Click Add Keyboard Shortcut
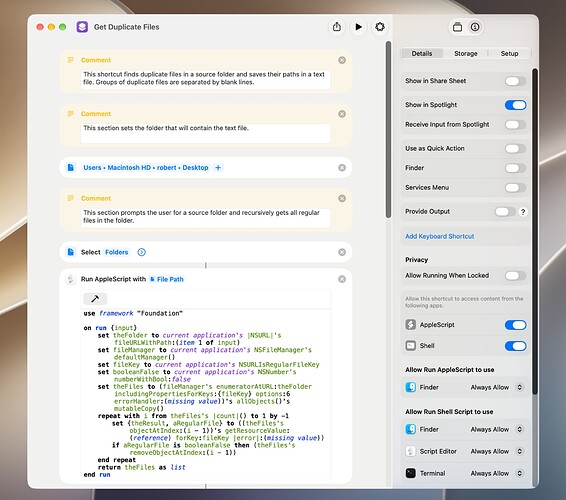 point(439,236)
